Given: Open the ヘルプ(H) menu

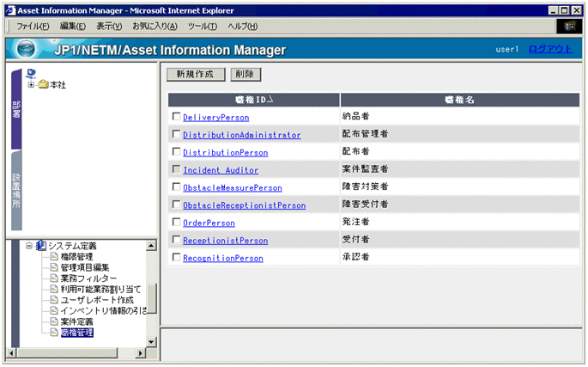Looking at the screenshot, I should point(243,27).
